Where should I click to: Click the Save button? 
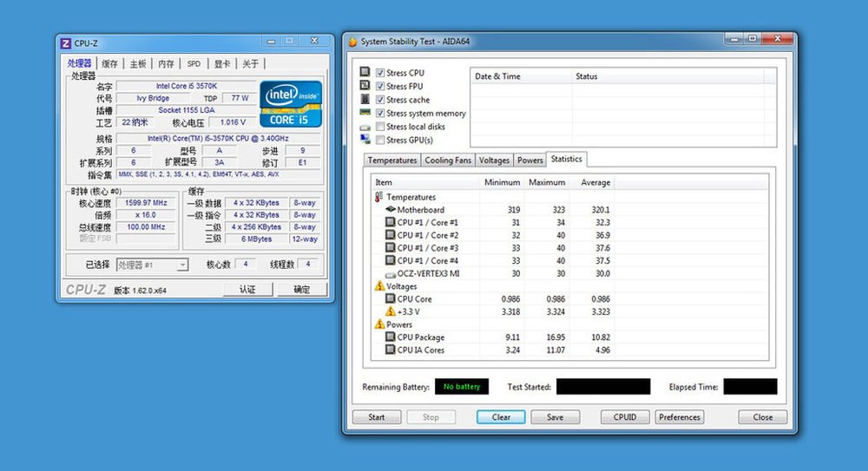pos(556,416)
